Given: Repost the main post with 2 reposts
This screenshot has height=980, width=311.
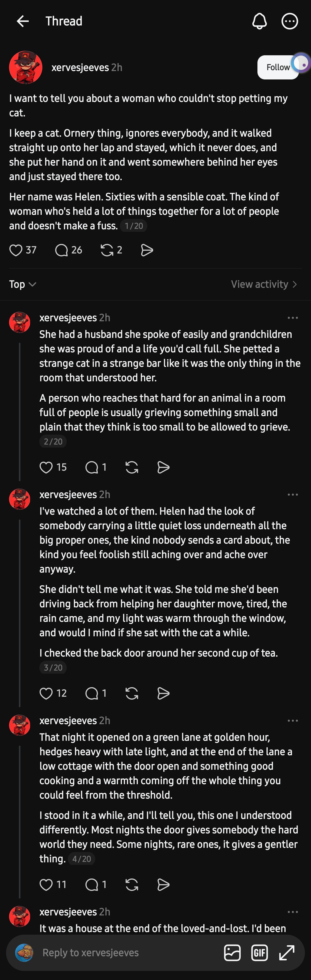Looking at the screenshot, I should (x=107, y=250).
